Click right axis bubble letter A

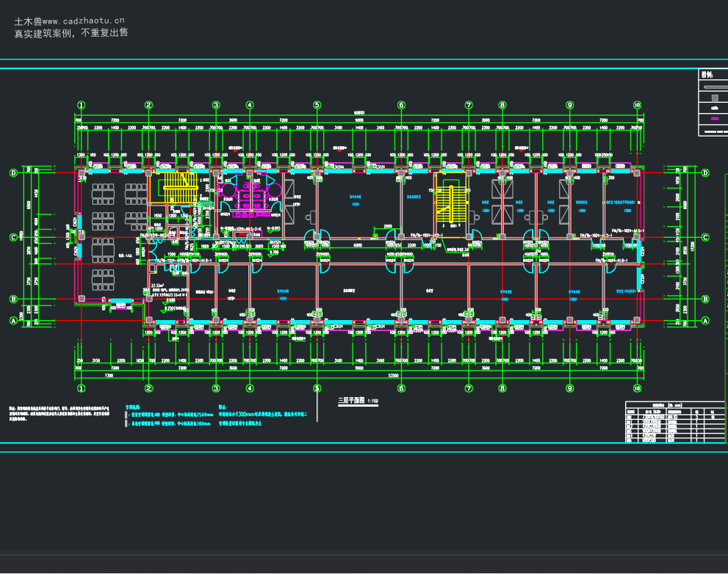click(705, 320)
